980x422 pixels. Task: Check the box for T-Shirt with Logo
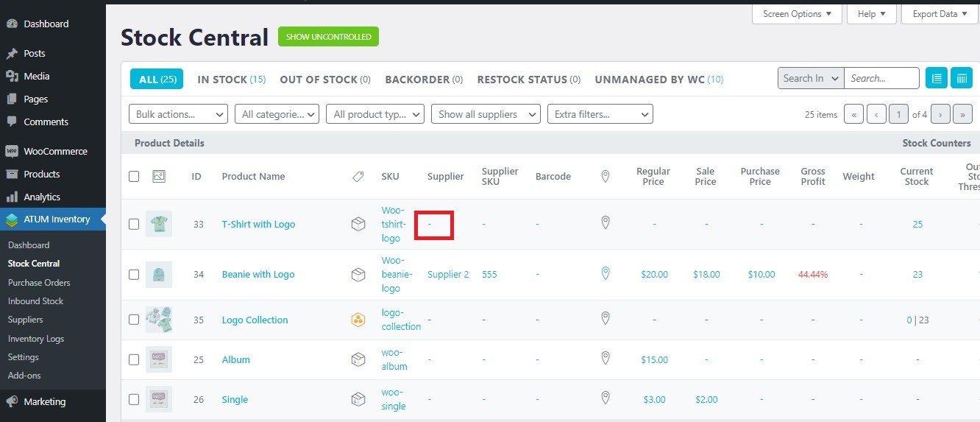pyautogui.click(x=134, y=224)
